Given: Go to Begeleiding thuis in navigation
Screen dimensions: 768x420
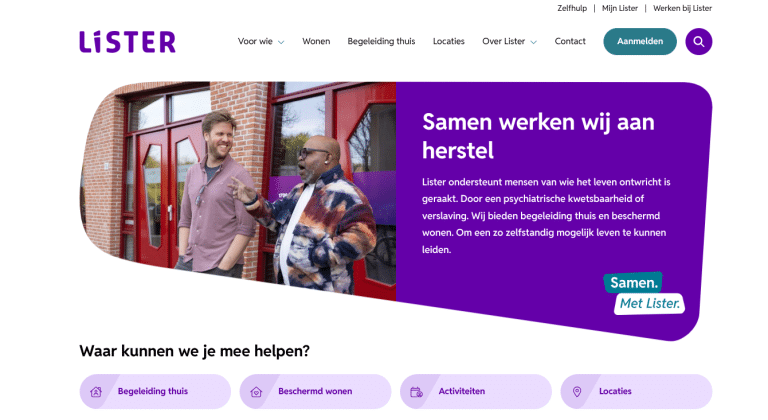Looking at the screenshot, I should click(381, 41).
